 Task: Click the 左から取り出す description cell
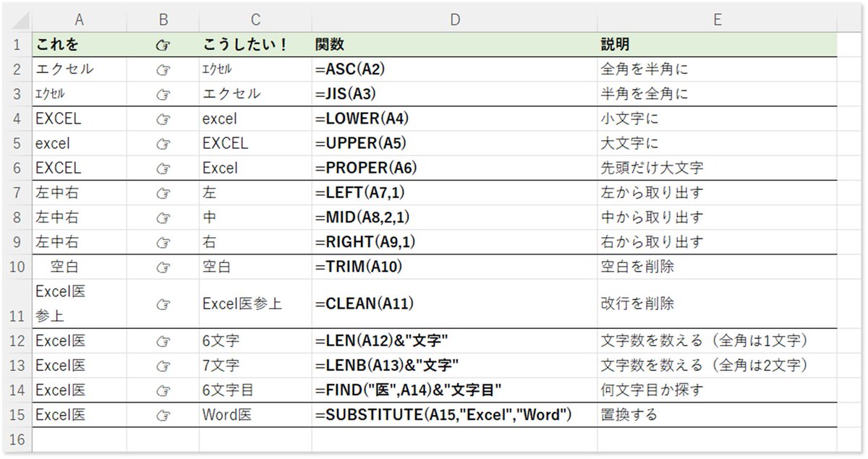tap(717, 193)
